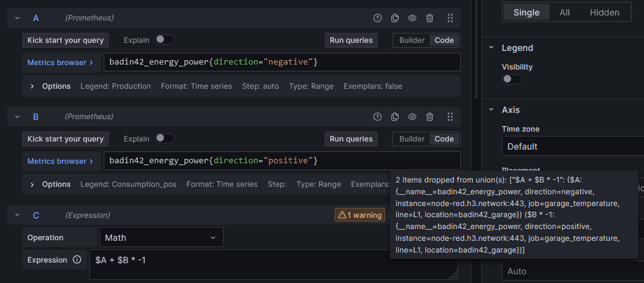The image size is (644, 283).
Task: Click the negative direction query field
Action: click(x=282, y=62)
